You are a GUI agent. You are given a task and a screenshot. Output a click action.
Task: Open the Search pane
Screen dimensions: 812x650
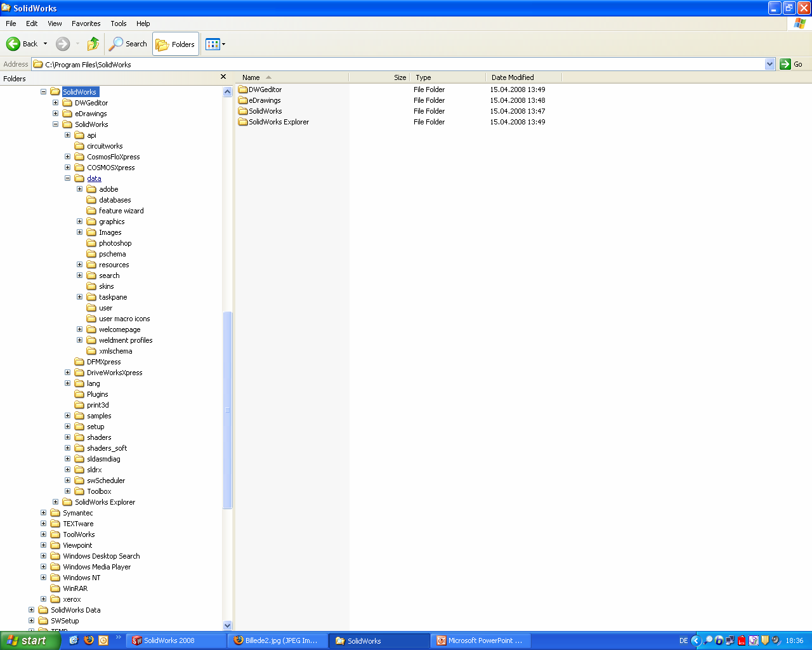point(128,44)
